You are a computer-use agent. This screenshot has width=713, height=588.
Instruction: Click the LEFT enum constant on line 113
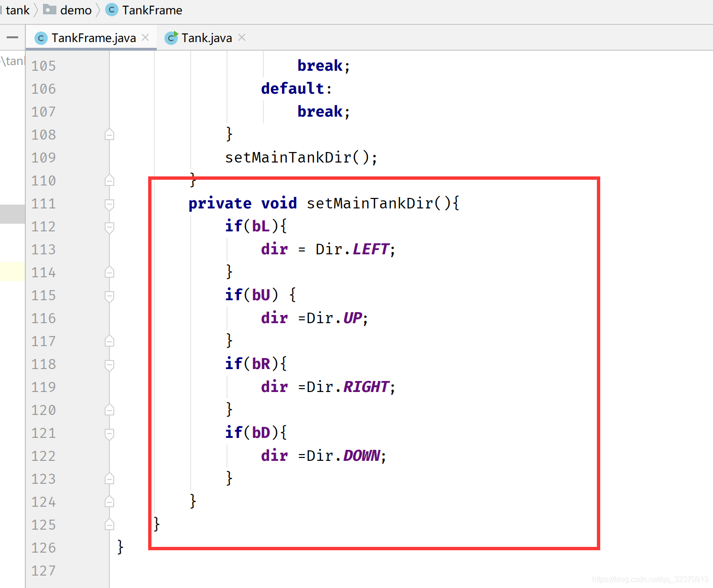point(371,249)
